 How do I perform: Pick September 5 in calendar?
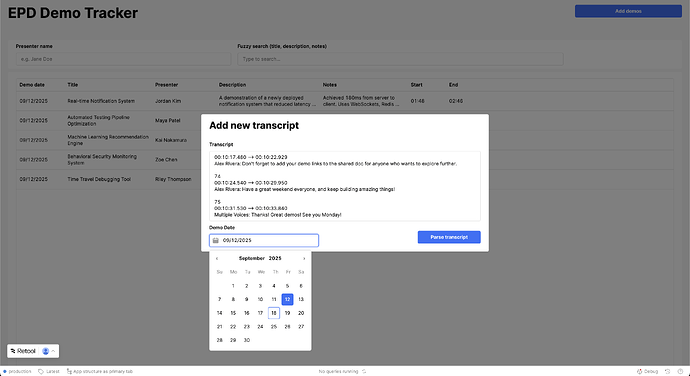pos(287,286)
